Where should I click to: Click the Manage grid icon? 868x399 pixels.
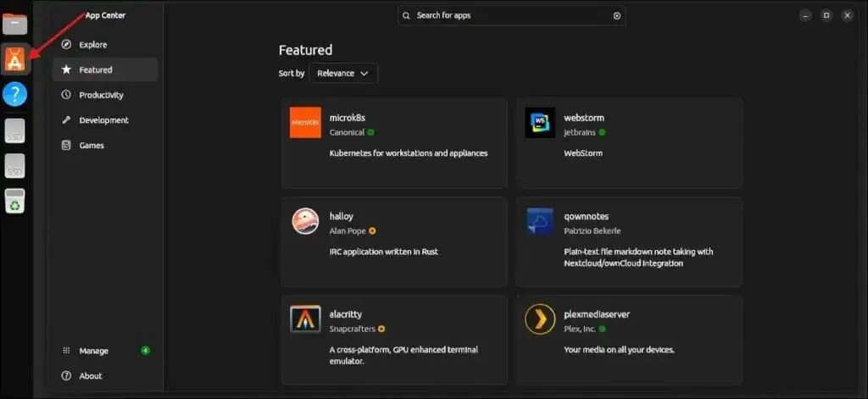point(66,351)
